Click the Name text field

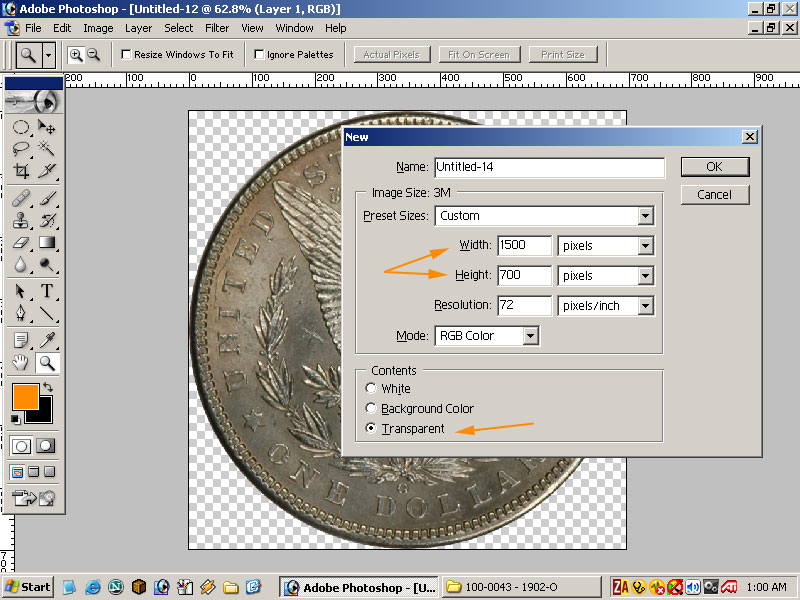[x=548, y=167]
